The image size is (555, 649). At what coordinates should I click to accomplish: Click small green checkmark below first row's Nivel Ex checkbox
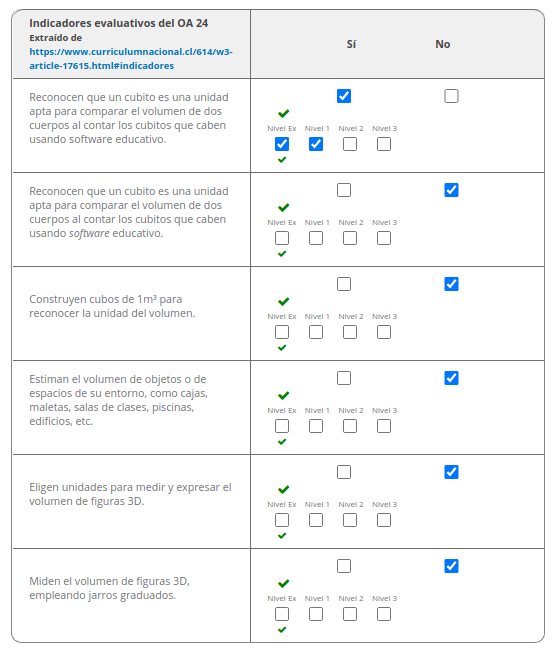tap(282, 160)
